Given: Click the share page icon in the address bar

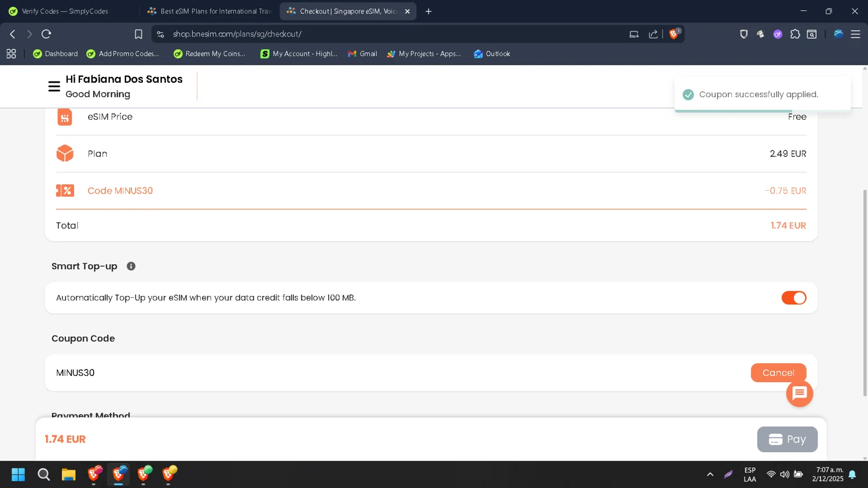Looking at the screenshot, I should coord(653,34).
